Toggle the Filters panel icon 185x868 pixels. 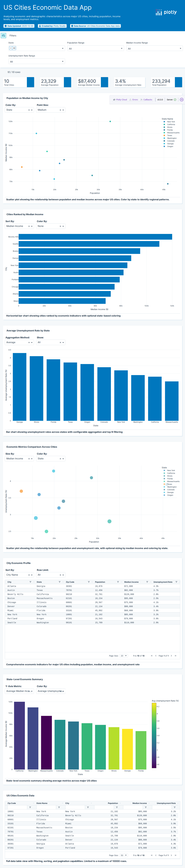coord(3,35)
